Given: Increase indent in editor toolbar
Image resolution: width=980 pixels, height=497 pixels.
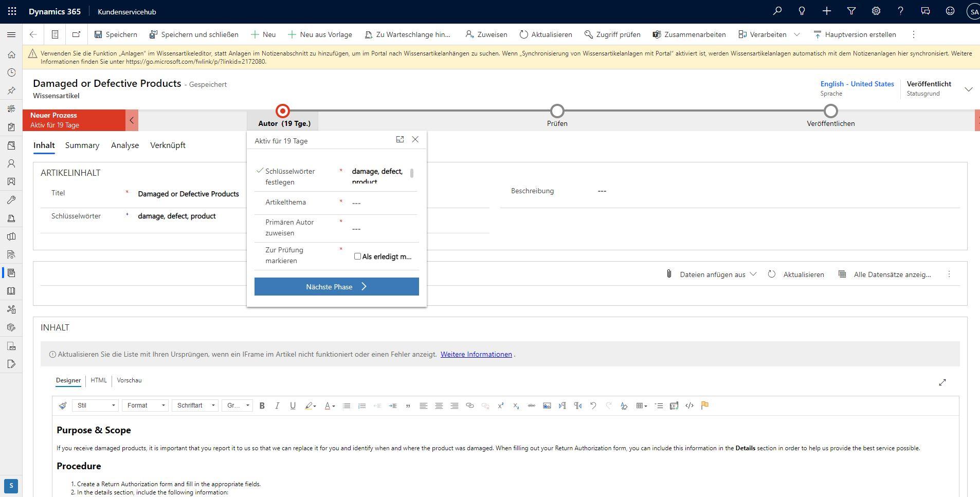Looking at the screenshot, I should [393, 406].
